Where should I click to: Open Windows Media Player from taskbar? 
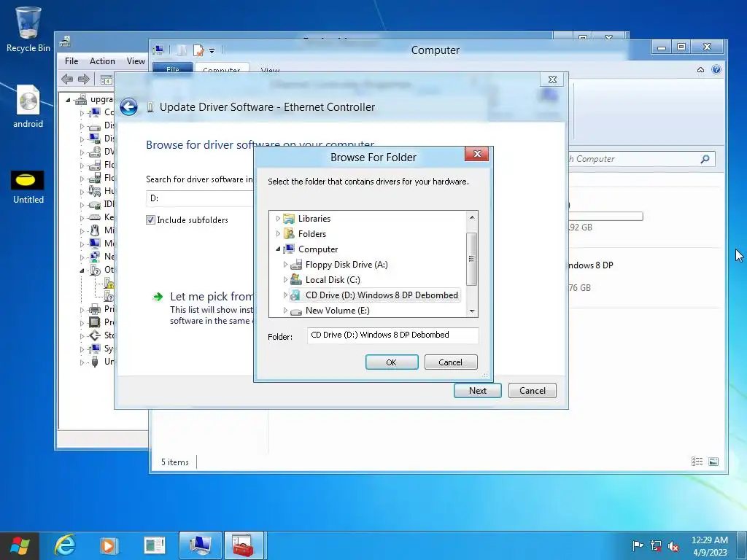(x=109, y=545)
